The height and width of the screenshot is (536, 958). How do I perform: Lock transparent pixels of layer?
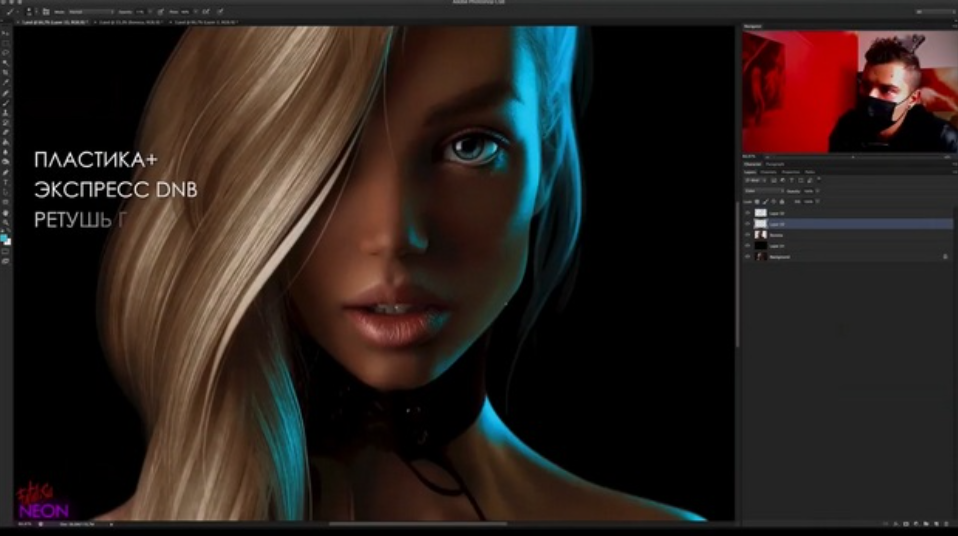click(757, 202)
